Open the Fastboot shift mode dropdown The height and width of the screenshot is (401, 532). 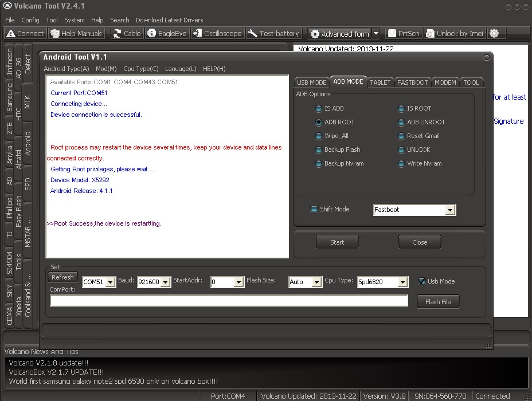450,210
